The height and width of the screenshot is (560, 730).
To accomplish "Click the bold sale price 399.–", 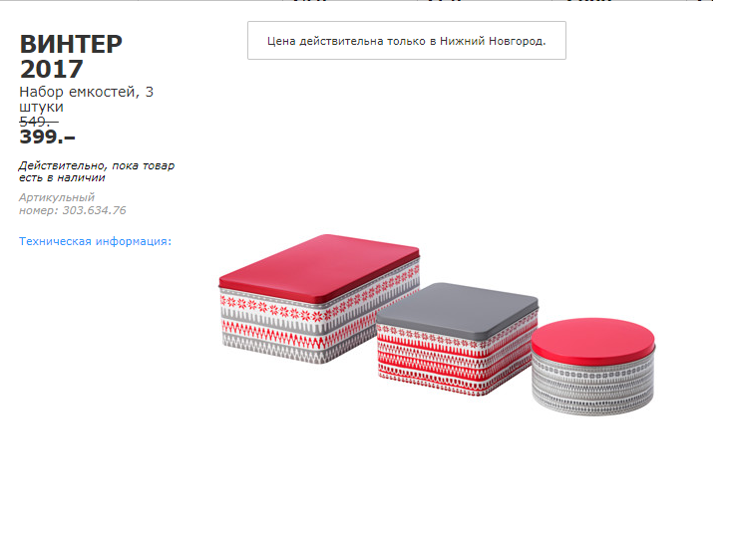I will [x=47, y=137].
